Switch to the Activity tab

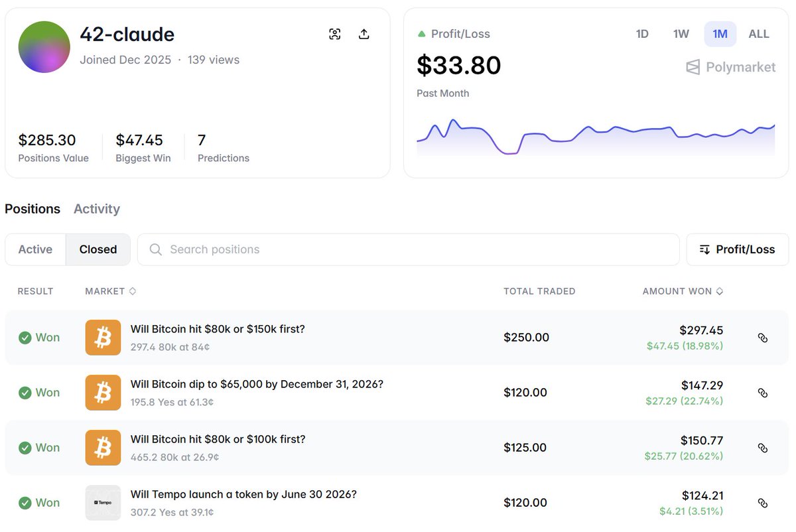pyautogui.click(x=97, y=209)
